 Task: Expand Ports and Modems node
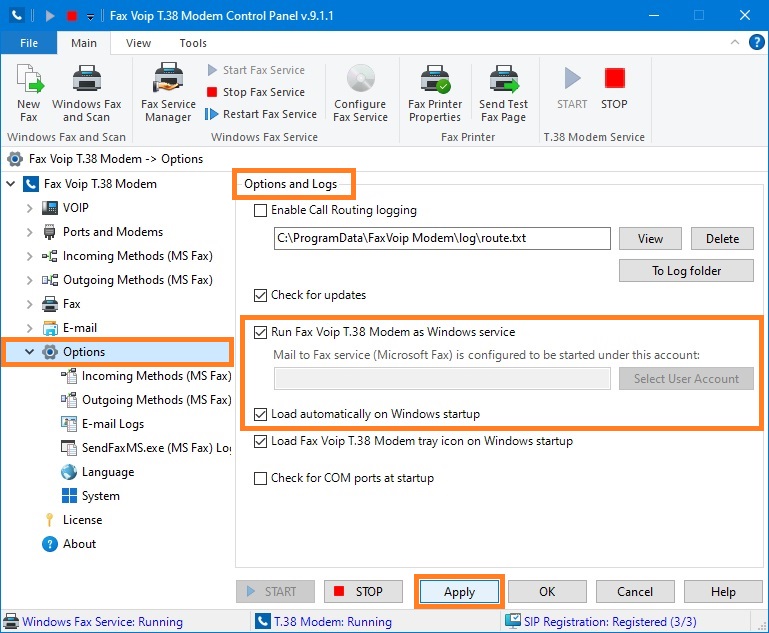click(29, 232)
